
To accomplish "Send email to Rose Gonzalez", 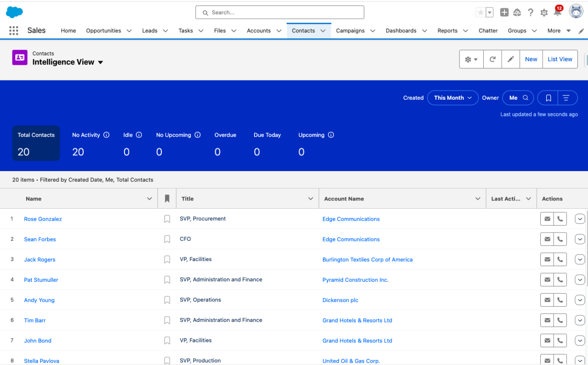I will (x=547, y=219).
